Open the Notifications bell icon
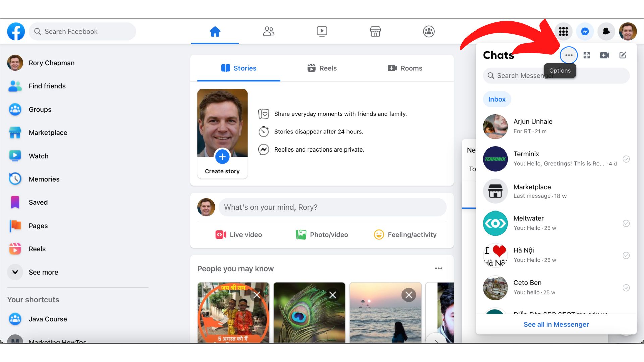This screenshot has width=644, height=362. pyautogui.click(x=606, y=31)
